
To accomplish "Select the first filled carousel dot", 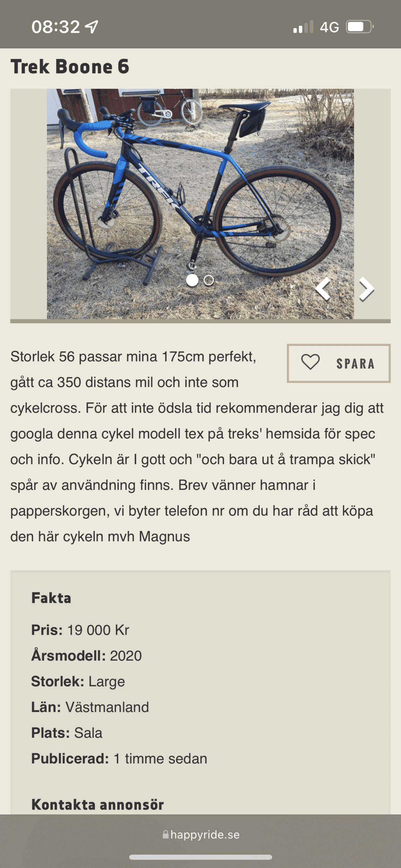I will coord(192,280).
